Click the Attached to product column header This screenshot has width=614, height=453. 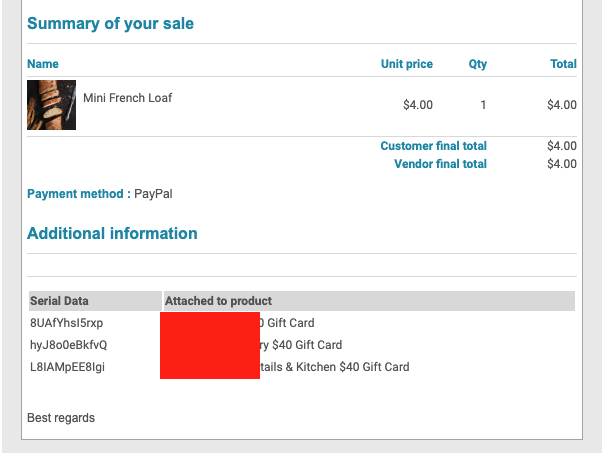coord(218,301)
